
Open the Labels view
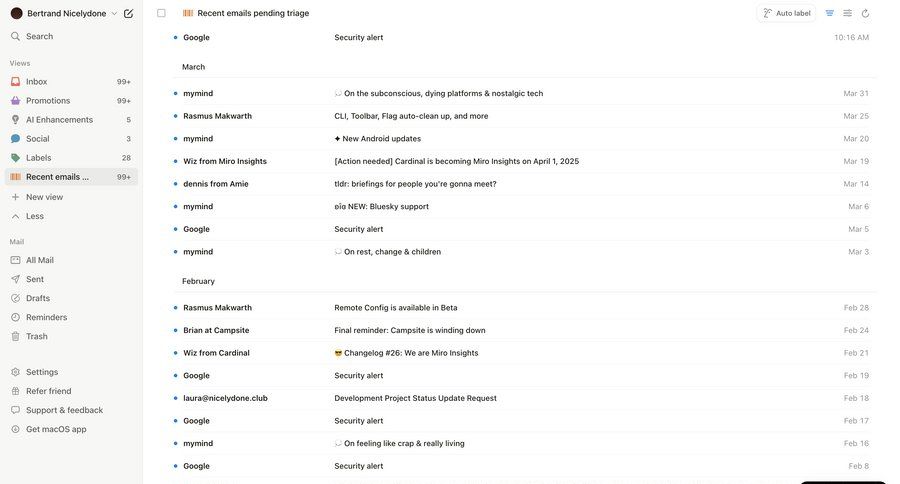(x=39, y=158)
